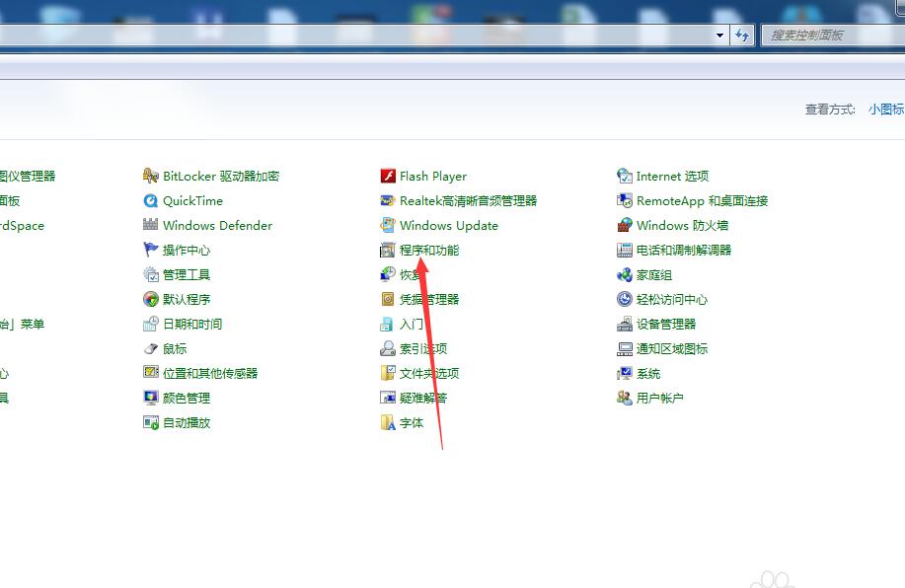The image size is (905, 588).
Task: Open the Realtek高清晰音频管理器 link
Action: [x=469, y=201]
